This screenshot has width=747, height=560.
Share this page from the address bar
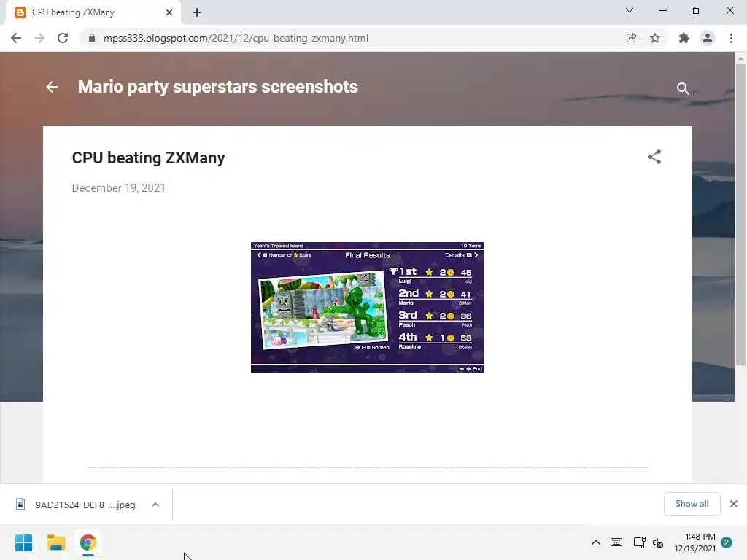click(631, 38)
